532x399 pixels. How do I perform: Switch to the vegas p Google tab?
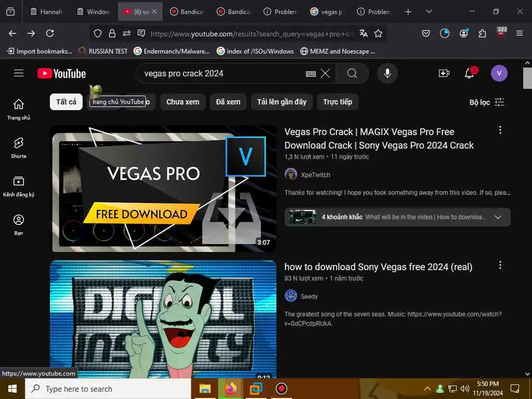click(x=326, y=12)
